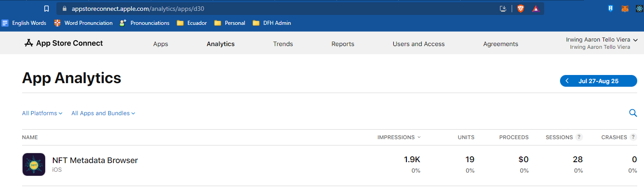This screenshot has width=644, height=192.
Task: Click the Crashes help question mark
Action: [x=634, y=137]
